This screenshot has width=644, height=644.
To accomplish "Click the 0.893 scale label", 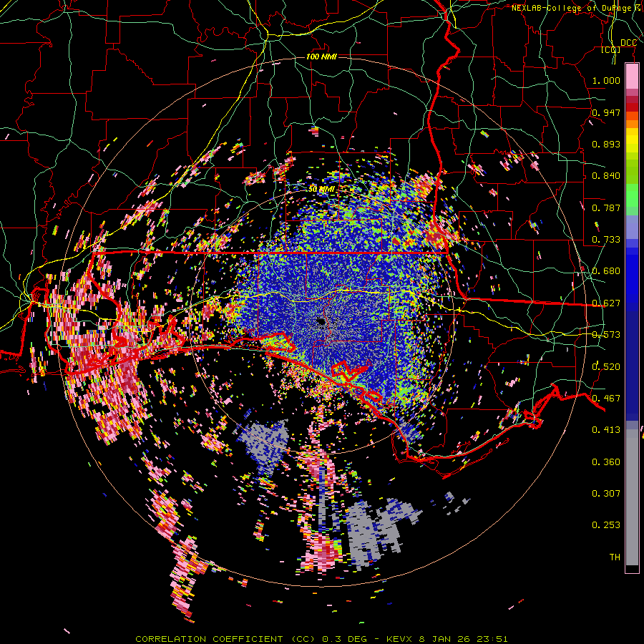I will pos(606,144).
